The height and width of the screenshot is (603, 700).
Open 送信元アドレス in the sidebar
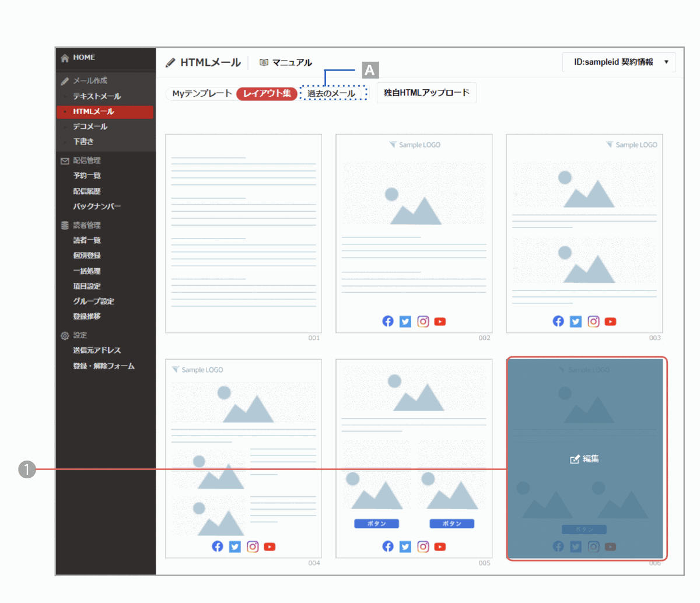tap(97, 350)
